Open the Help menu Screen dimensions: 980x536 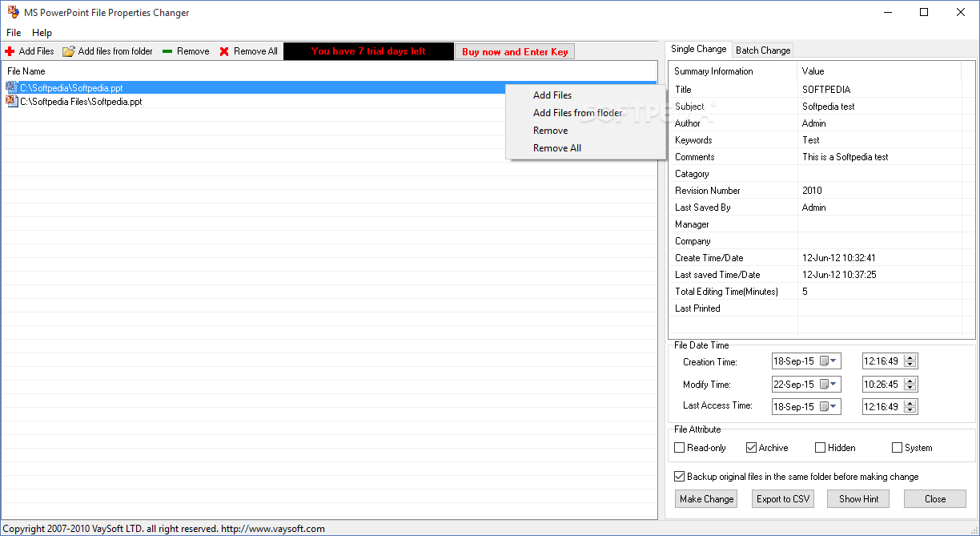[42, 33]
